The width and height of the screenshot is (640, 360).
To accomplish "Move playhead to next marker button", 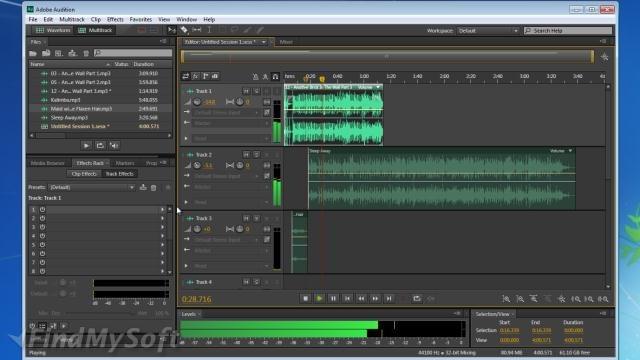I will 389,299.
